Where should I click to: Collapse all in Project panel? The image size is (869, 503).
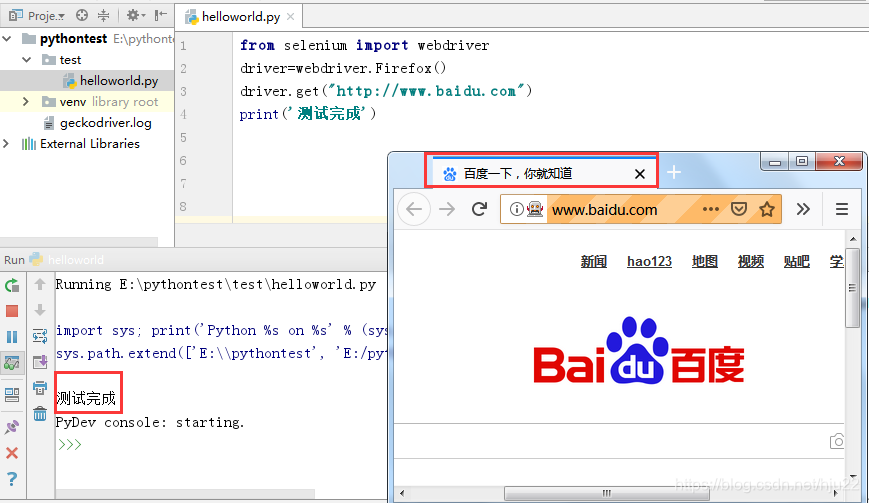pos(104,16)
